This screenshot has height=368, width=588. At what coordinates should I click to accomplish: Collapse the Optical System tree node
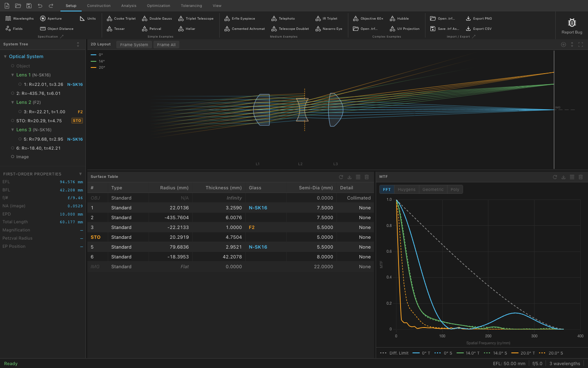click(x=4, y=56)
